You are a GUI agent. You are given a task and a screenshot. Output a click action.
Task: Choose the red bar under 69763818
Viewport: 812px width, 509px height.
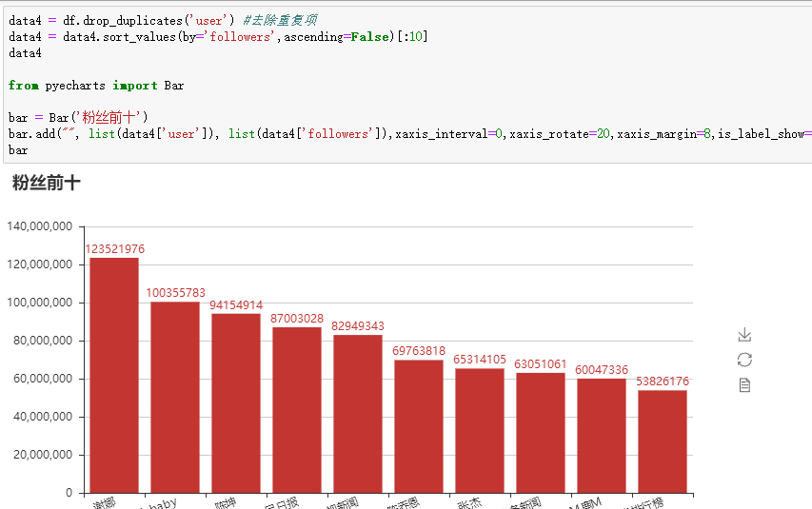(x=419, y=426)
